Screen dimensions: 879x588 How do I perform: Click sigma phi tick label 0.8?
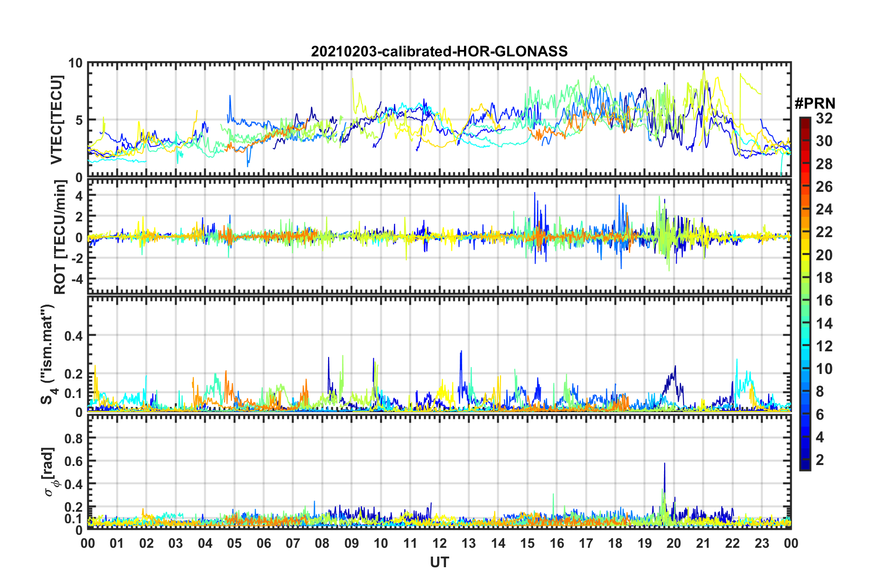[x=74, y=438]
